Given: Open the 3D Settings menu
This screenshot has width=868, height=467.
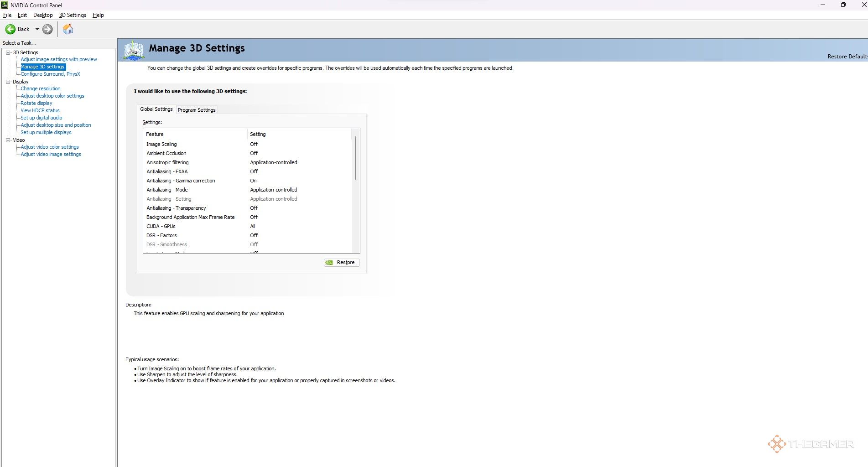Looking at the screenshot, I should (x=73, y=15).
